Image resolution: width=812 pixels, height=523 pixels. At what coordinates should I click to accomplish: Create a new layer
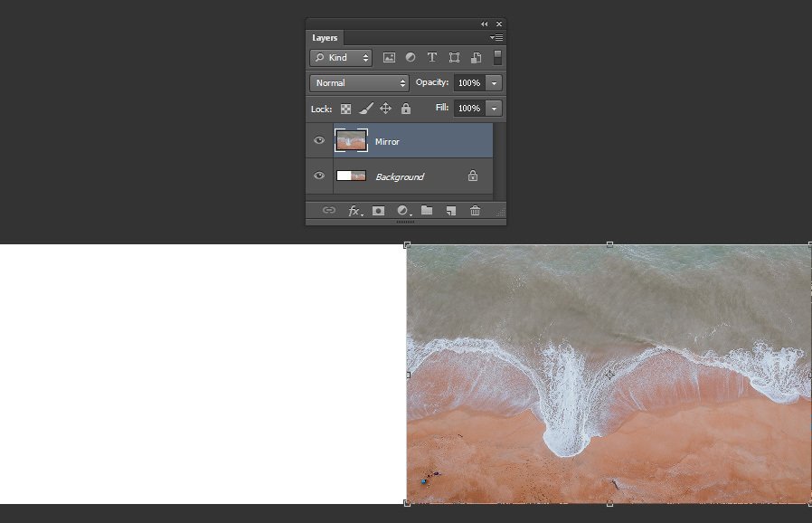tap(451, 211)
